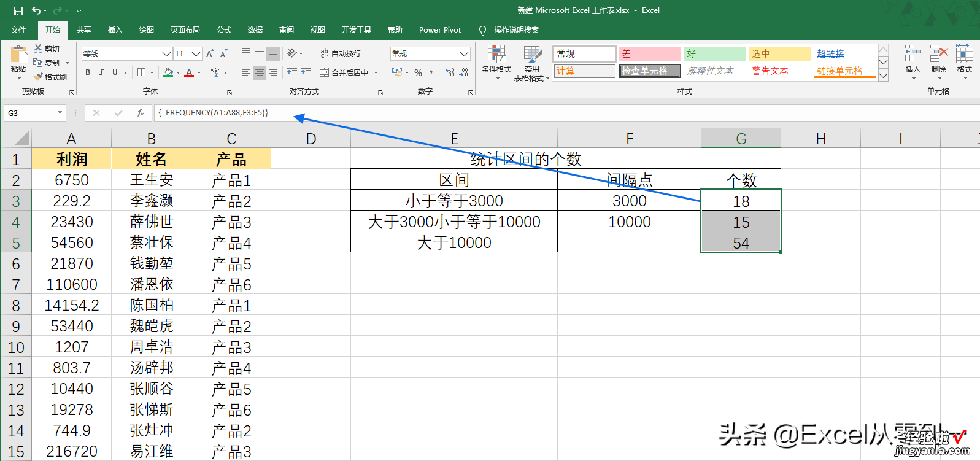
Task: Toggle Underline formatting
Action: pos(115,72)
